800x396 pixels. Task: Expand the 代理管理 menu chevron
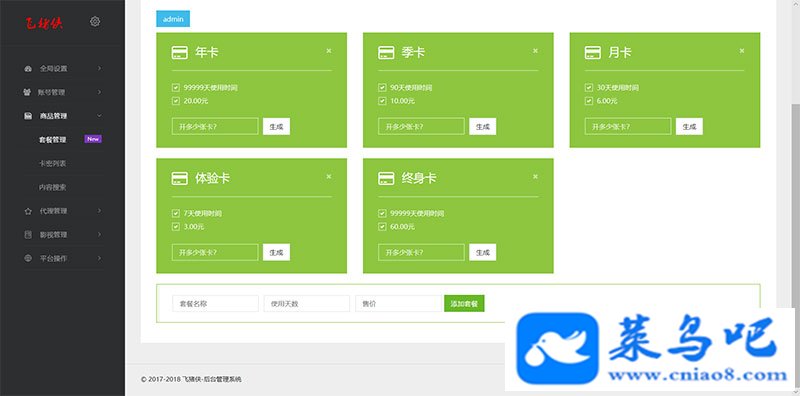(99, 211)
